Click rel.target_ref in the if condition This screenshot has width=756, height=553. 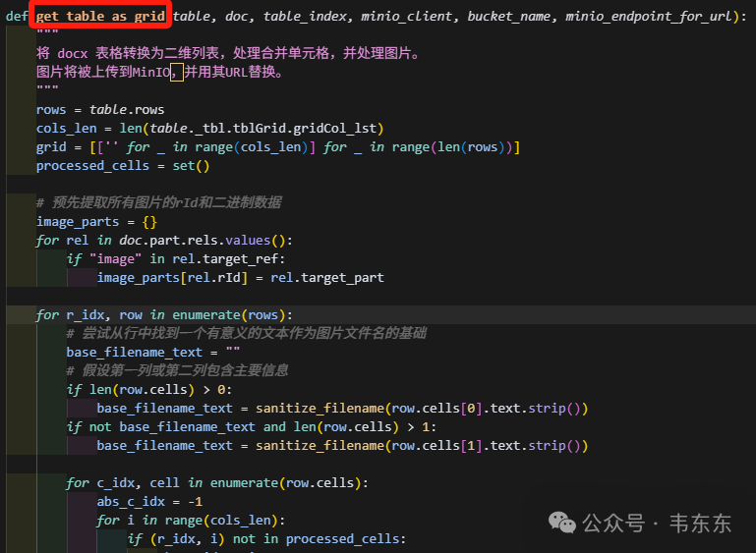[x=225, y=258]
